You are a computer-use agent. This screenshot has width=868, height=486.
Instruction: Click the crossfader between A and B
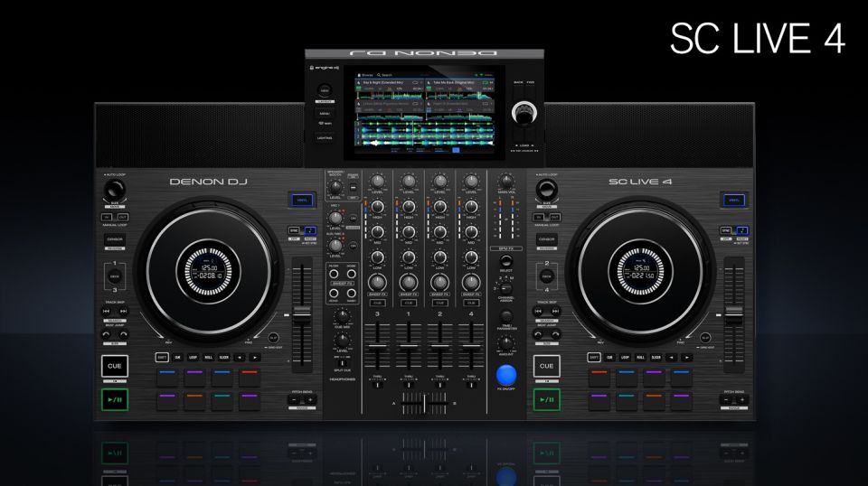coord(423,401)
